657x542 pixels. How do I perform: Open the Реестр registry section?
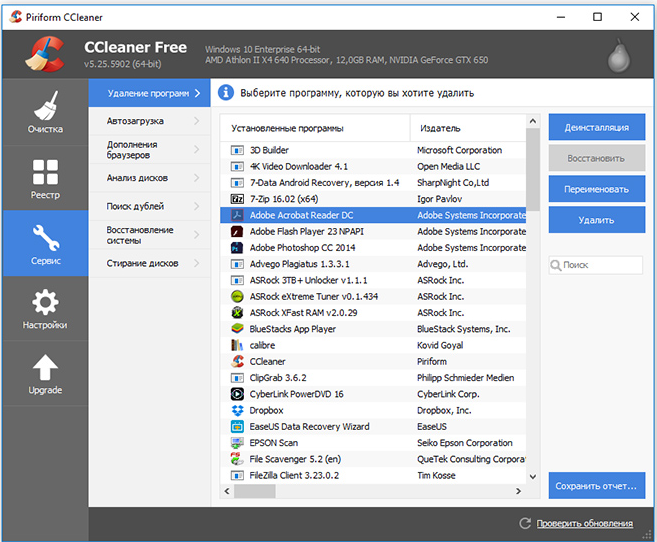coord(45,178)
